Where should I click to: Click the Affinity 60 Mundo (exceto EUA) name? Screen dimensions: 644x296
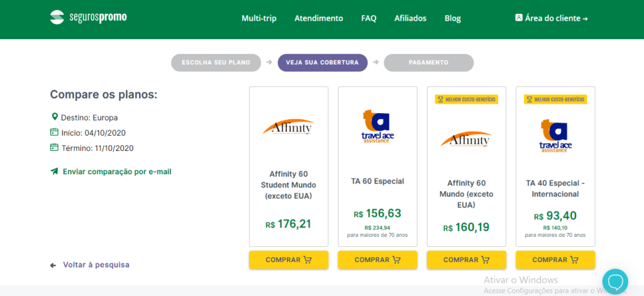[467, 194]
